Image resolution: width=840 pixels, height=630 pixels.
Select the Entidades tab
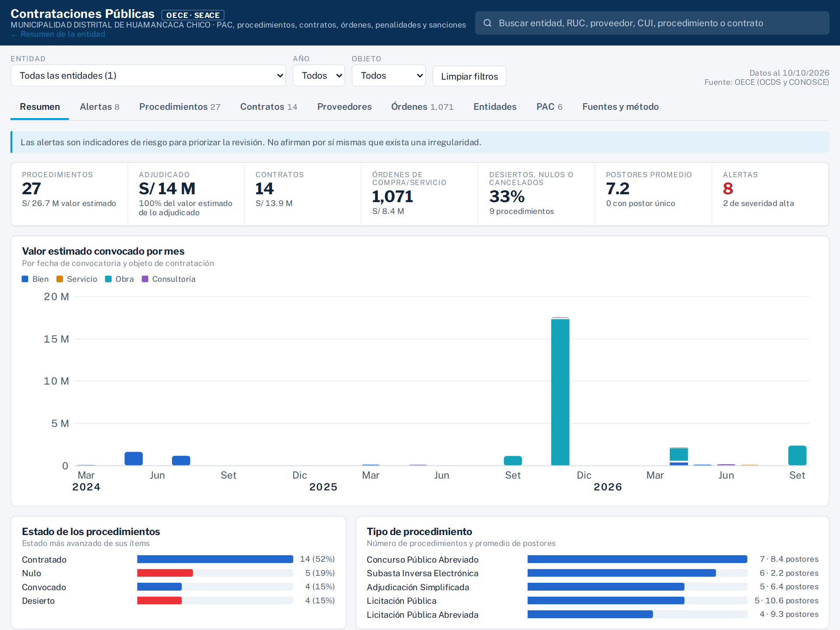(495, 107)
